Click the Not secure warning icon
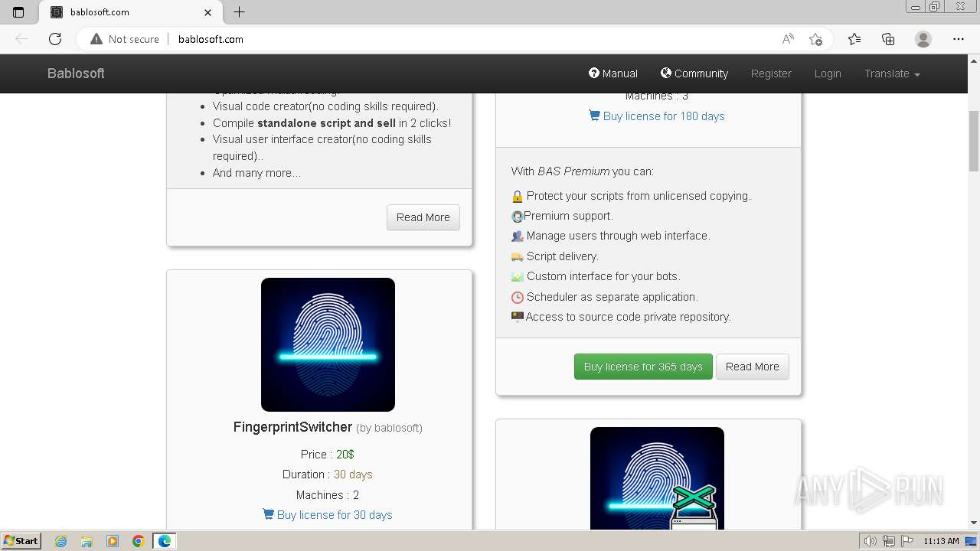The height and width of the screenshot is (551, 980). 96,39
